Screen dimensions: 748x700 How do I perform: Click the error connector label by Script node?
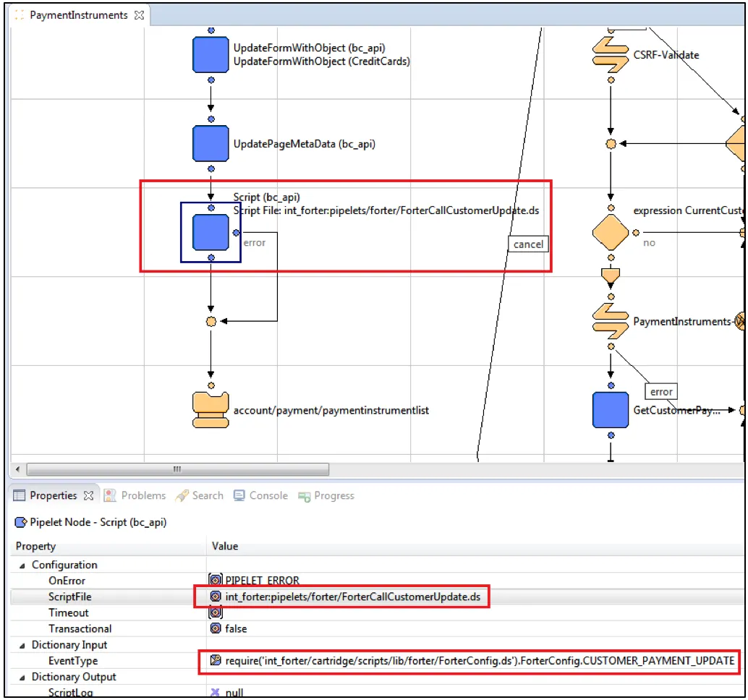[254, 243]
